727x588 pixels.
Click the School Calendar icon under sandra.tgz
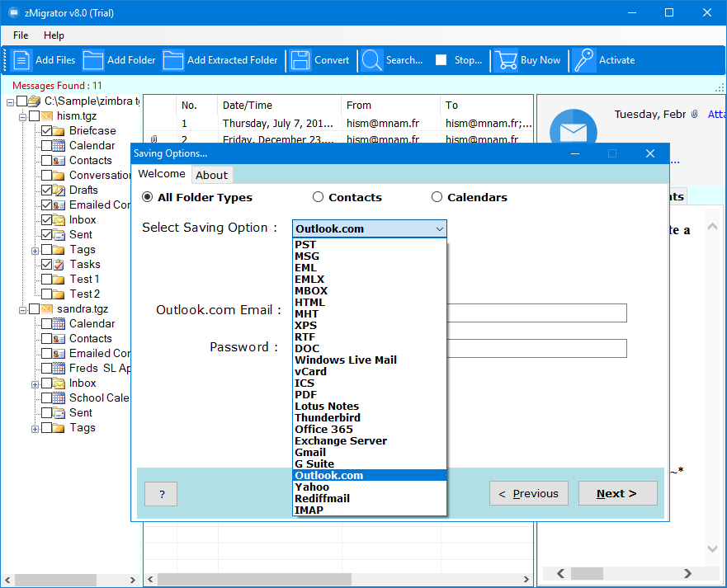[x=59, y=397]
